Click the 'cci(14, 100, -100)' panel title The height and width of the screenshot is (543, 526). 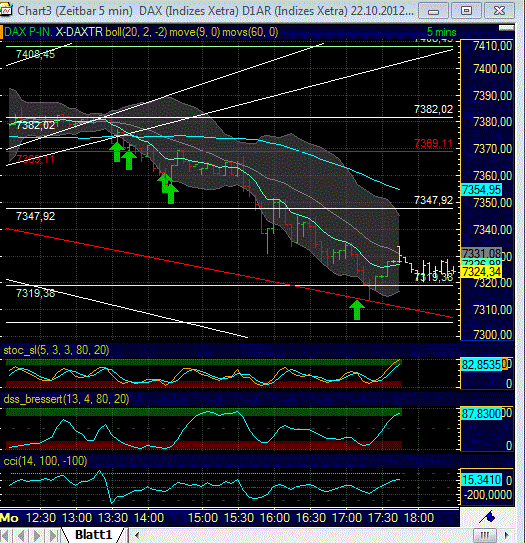pyautogui.click(x=45, y=461)
